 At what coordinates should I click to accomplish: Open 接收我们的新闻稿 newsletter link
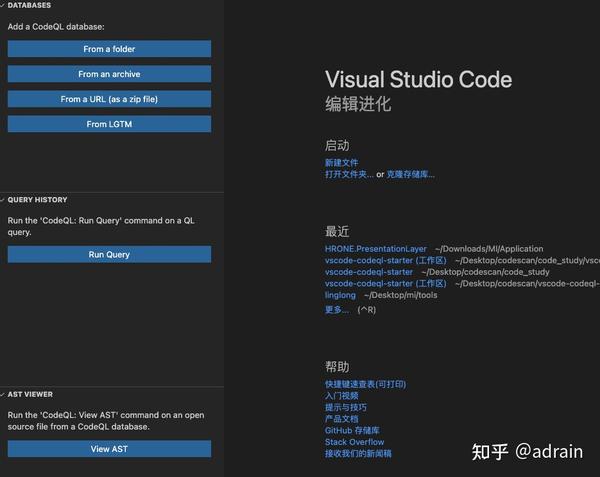tap(358, 454)
